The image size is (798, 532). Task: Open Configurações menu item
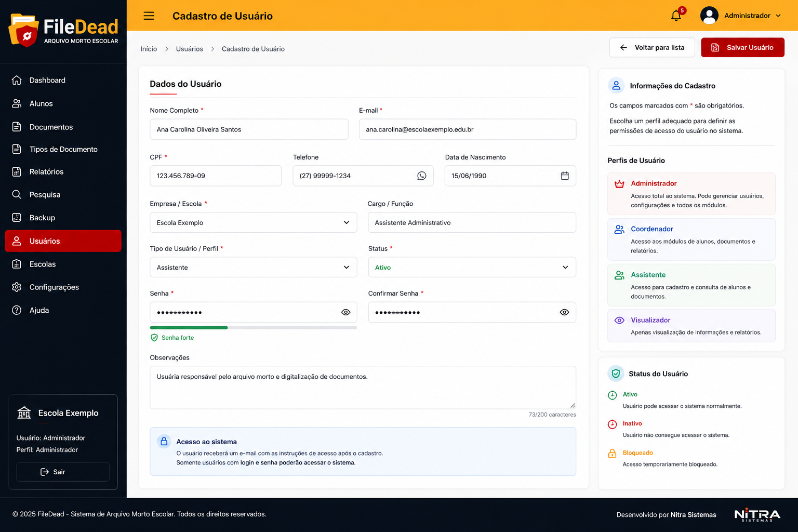click(x=63, y=287)
